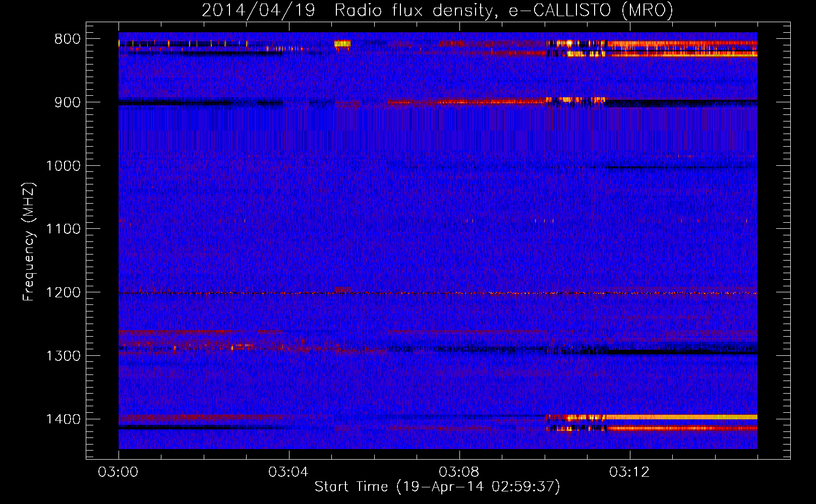Click the 'Frequency (MHZ)' y-axis label
The height and width of the screenshot is (504, 816).
29,242
